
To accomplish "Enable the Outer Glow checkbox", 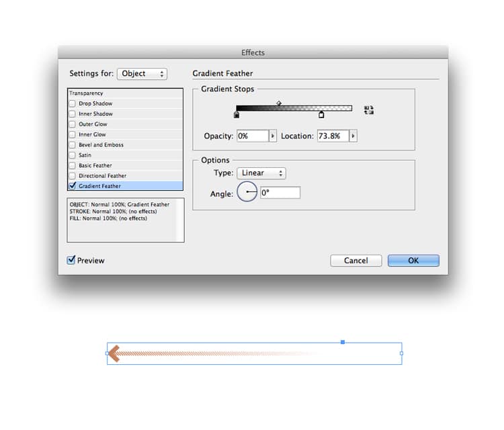I will click(73, 124).
